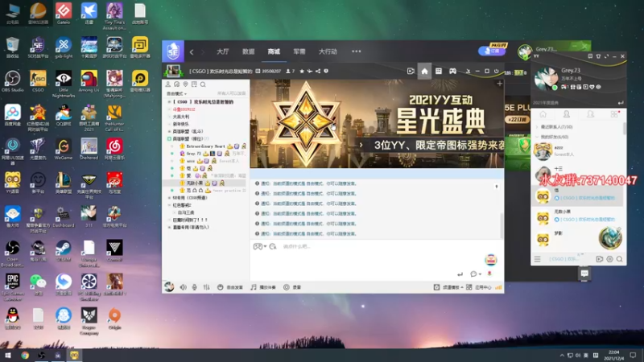644x362 pixels.
Task: Open the 自由模式 mode dropdown
Action: click(176, 93)
